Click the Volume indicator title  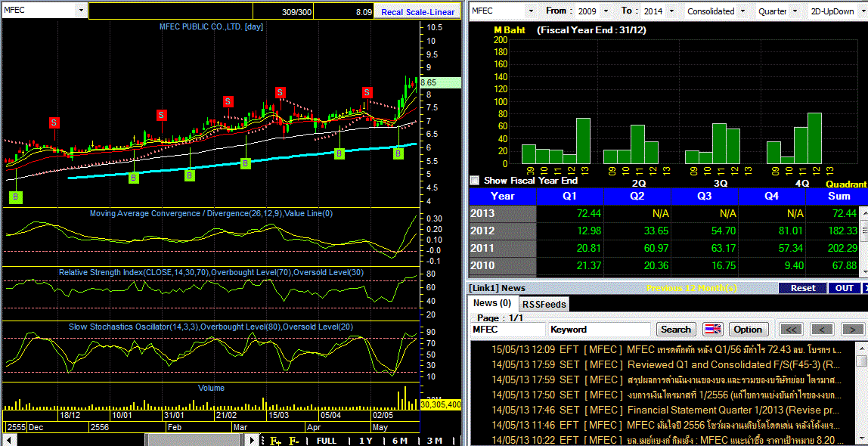pos(212,388)
